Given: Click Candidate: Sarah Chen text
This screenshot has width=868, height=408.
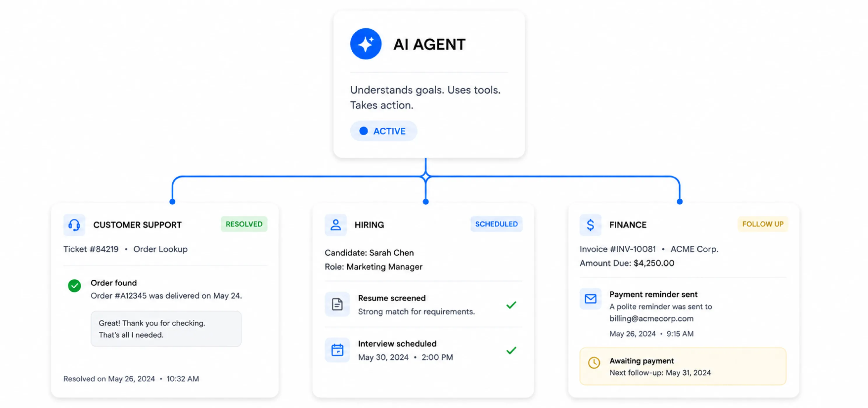Looking at the screenshot, I should pyautogui.click(x=369, y=252).
